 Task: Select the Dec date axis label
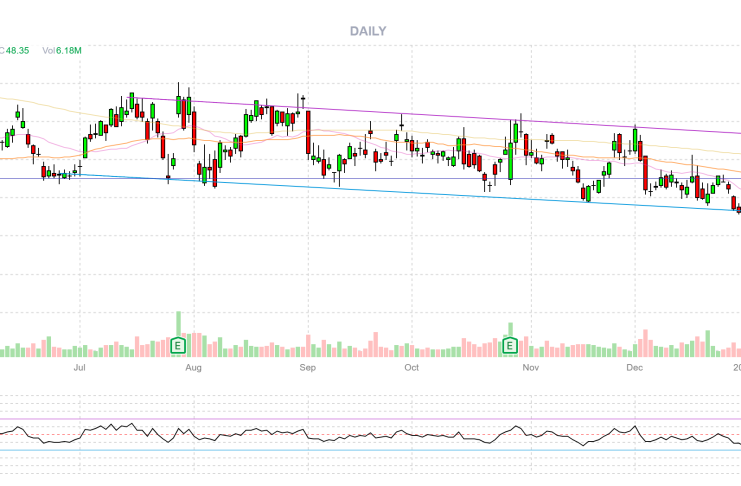(x=634, y=368)
